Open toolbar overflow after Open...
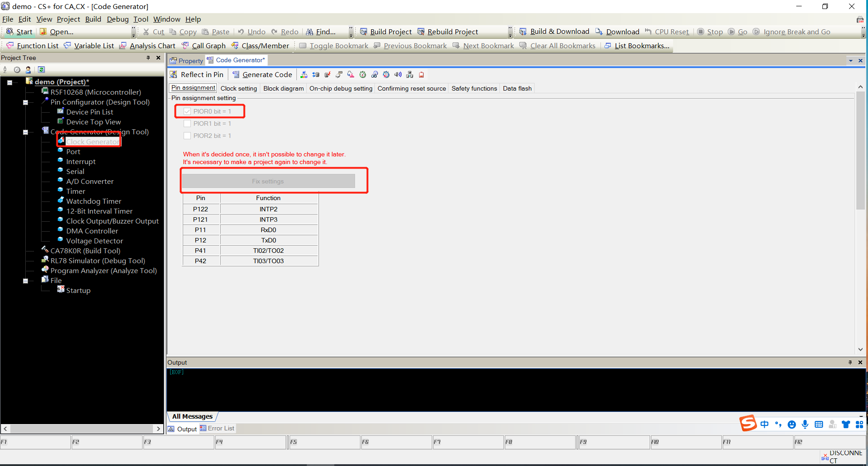 (x=134, y=32)
